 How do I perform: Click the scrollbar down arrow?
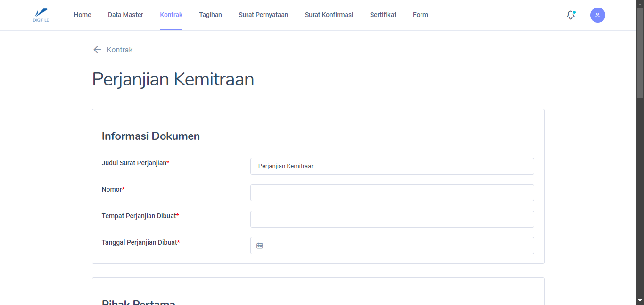[x=640, y=301]
